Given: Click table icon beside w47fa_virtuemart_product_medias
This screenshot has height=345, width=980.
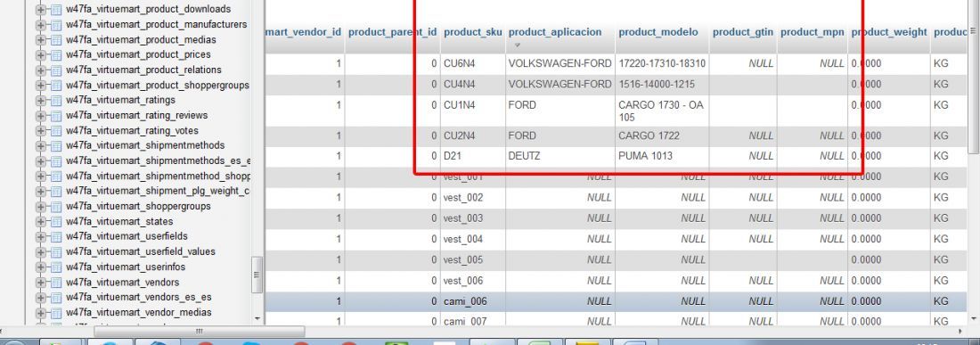Looking at the screenshot, I should tap(55, 40).
